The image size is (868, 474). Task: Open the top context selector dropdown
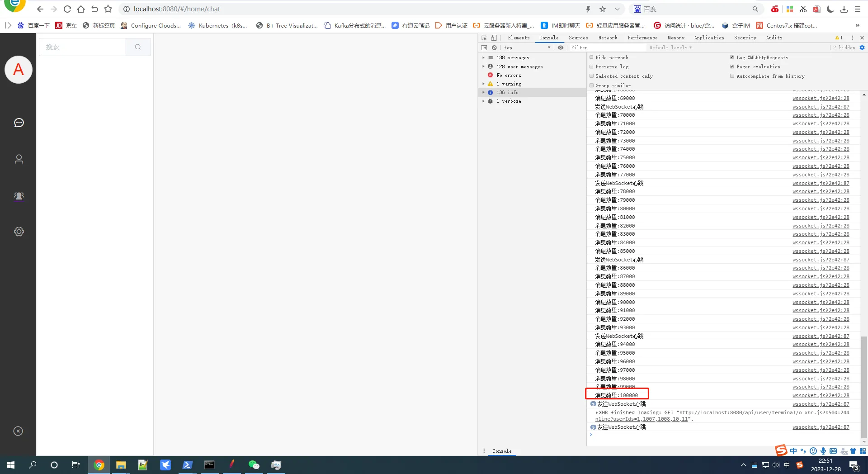[x=527, y=47]
